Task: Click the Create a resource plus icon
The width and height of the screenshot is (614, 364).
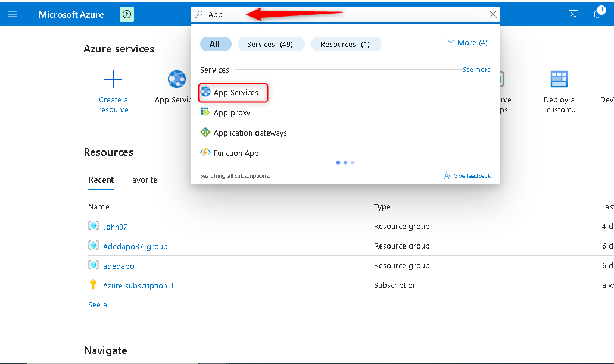Action: (113, 79)
